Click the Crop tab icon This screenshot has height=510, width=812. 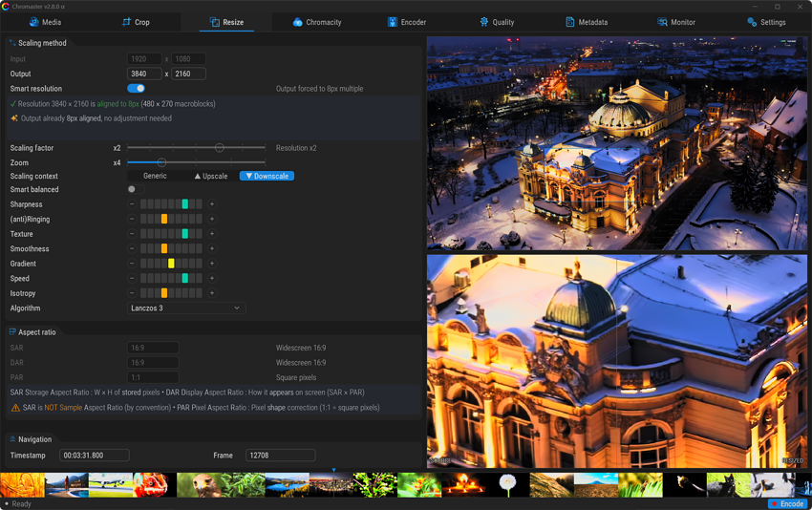[126, 22]
